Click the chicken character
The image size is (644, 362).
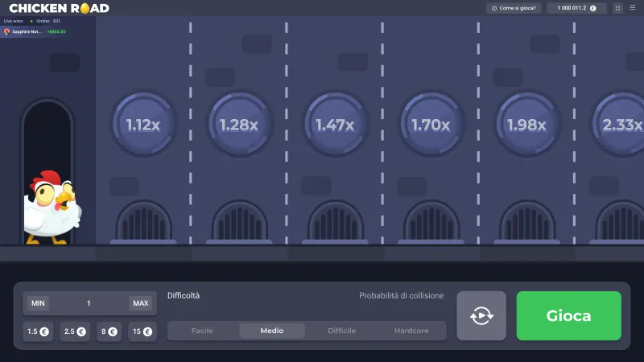click(x=52, y=208)
